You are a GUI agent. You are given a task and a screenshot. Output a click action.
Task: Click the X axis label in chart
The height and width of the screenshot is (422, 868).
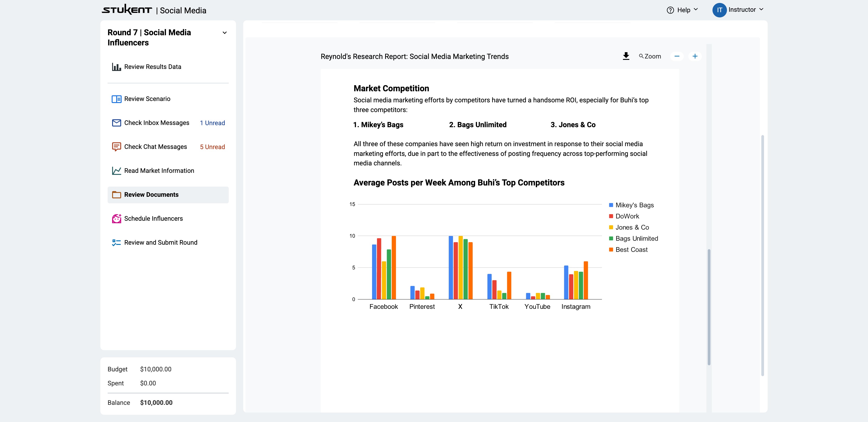[460, 307]
